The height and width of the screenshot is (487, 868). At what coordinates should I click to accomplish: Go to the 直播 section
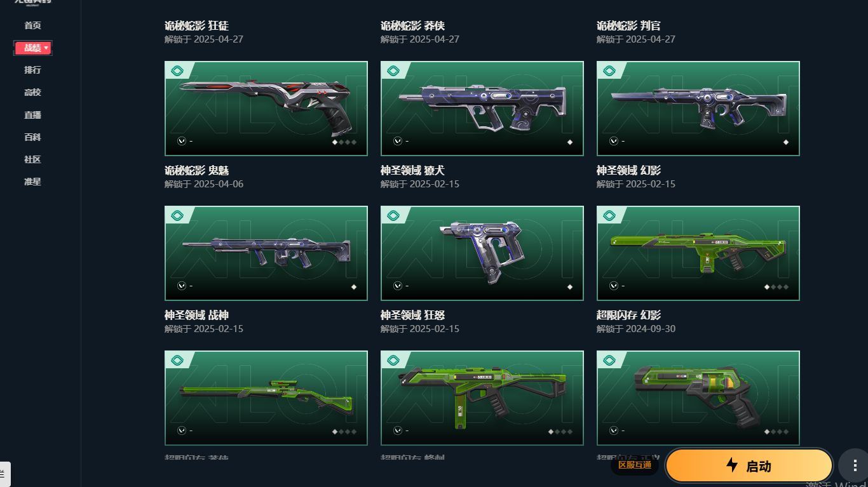click(x=32, y=115)
